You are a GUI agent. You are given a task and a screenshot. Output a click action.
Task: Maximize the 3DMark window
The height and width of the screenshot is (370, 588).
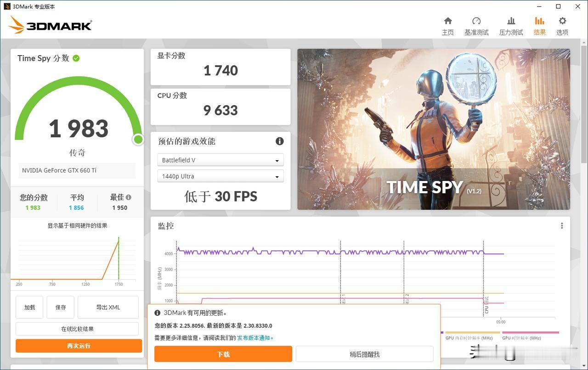(558, 6)
